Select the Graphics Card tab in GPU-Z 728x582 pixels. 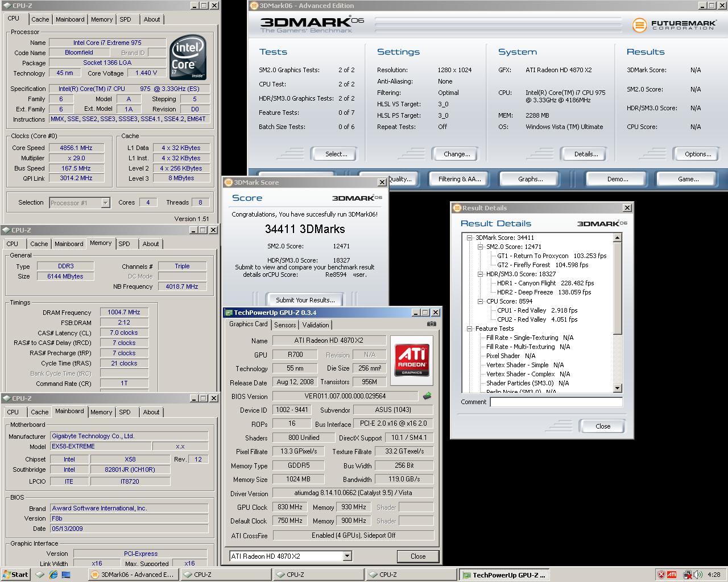pos(248,324)
